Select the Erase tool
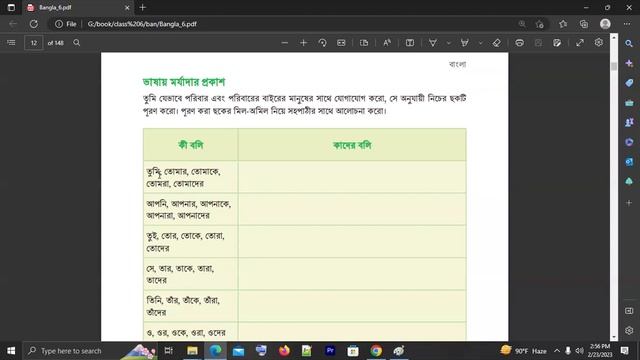 (496, 43)
